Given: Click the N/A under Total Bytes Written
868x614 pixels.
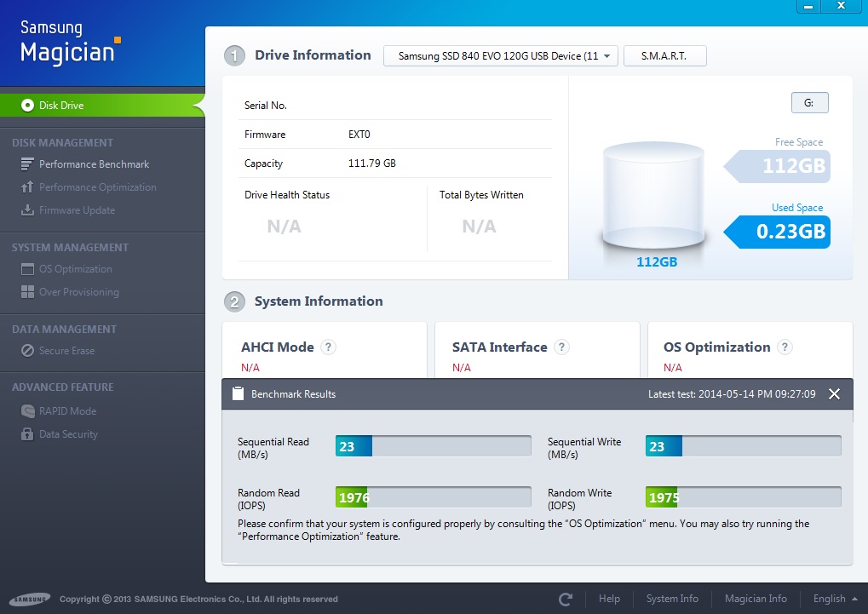Looking at the screenshot, I should point(480,226).
